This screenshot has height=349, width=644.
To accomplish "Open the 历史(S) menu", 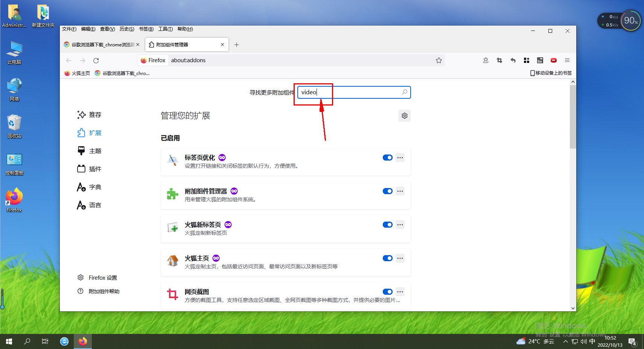I will point(127,29).
